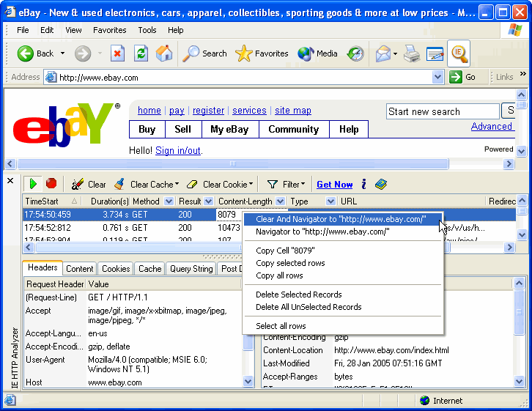Click the help book icon in analyzer toolbar
The height and width of the screenshot is (411, 532).
[x=381, y=184]
